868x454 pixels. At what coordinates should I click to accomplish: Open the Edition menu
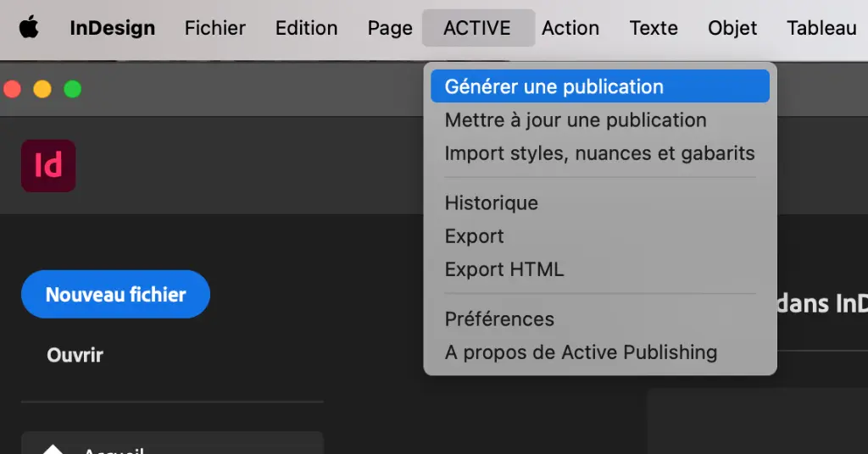coord(306,28)
